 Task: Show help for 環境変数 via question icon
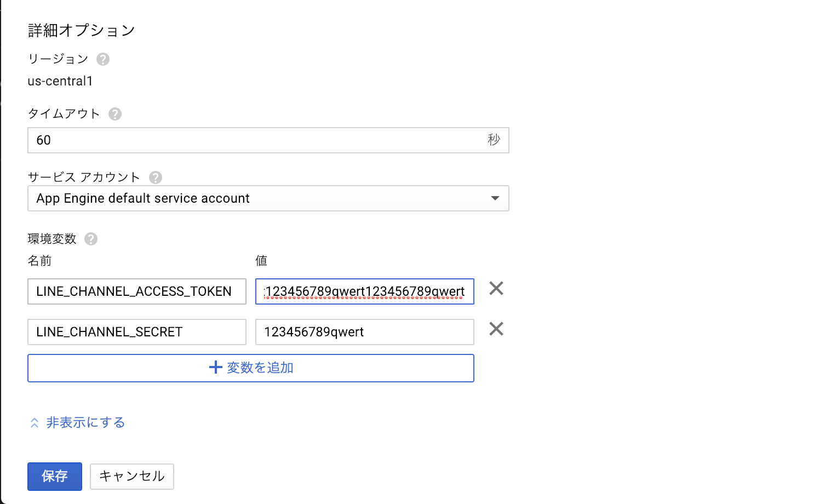[x=91, y=239]
